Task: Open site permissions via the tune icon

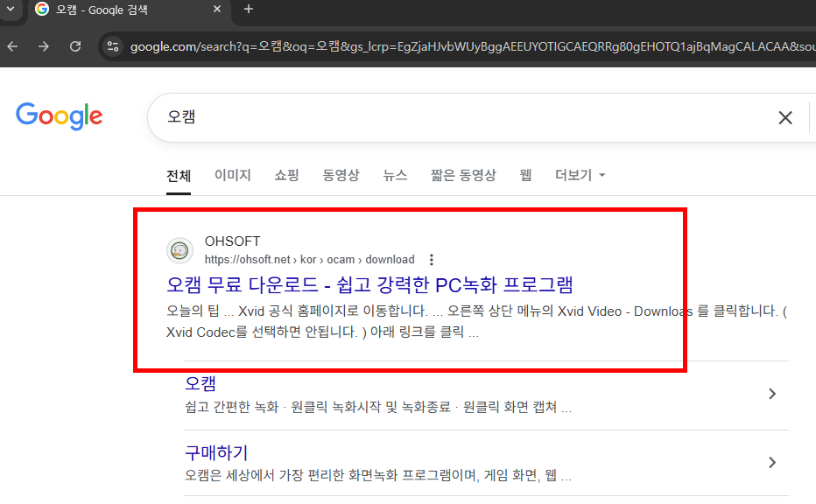Action: click(114, 46)
